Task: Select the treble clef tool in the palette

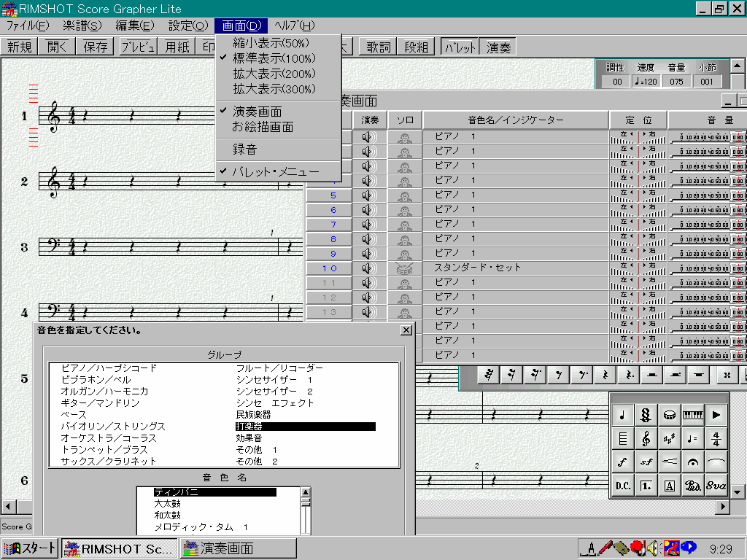Action: 646,438
